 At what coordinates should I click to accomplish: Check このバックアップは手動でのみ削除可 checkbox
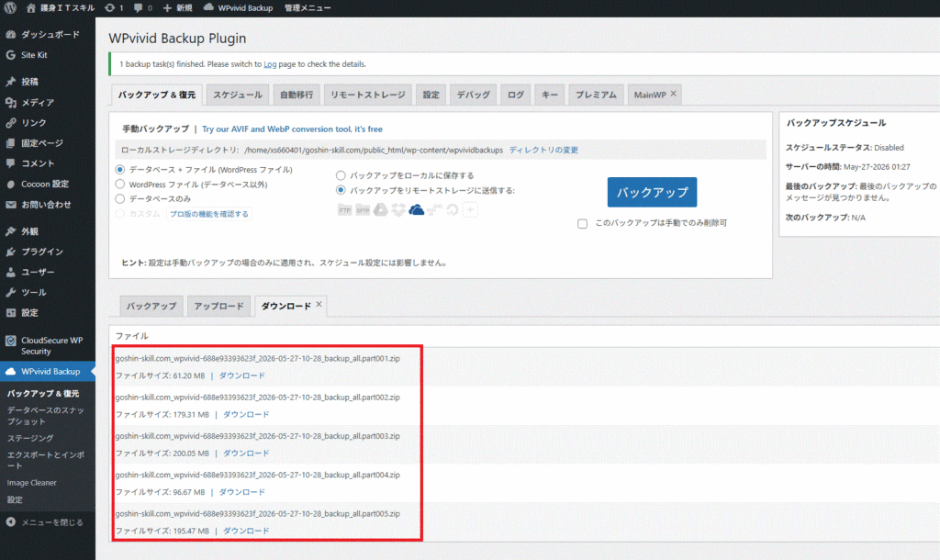coord(582,223)
